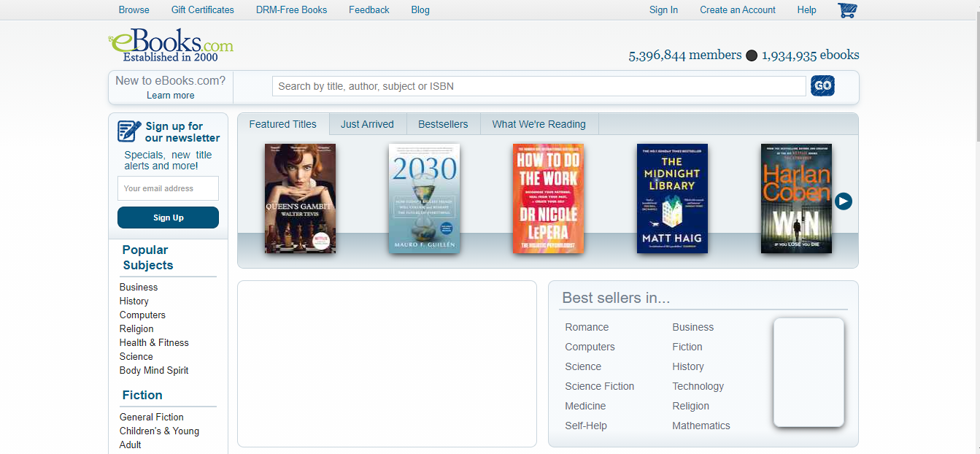This screenshot has width=980, height=454.
Task: Open the 2030 book cover
Action: click(x=424, y=199)
